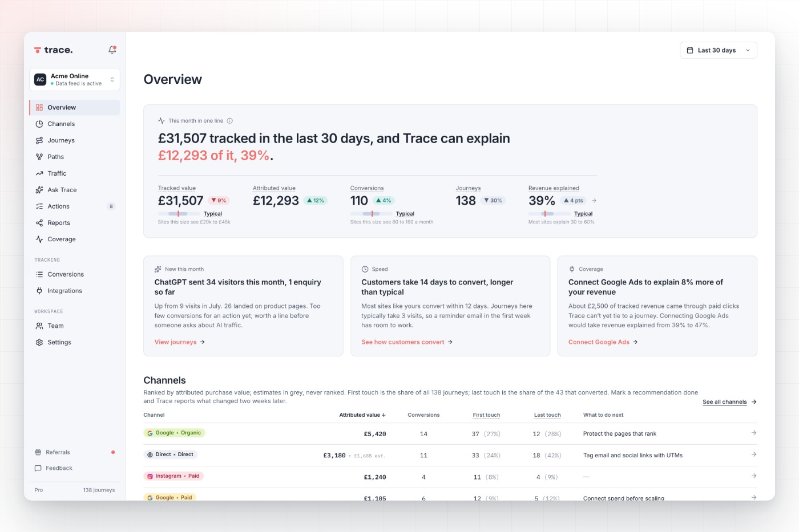
Task: Open the Last 30 days date range dropdown
Action: click(x=719, y=50)
